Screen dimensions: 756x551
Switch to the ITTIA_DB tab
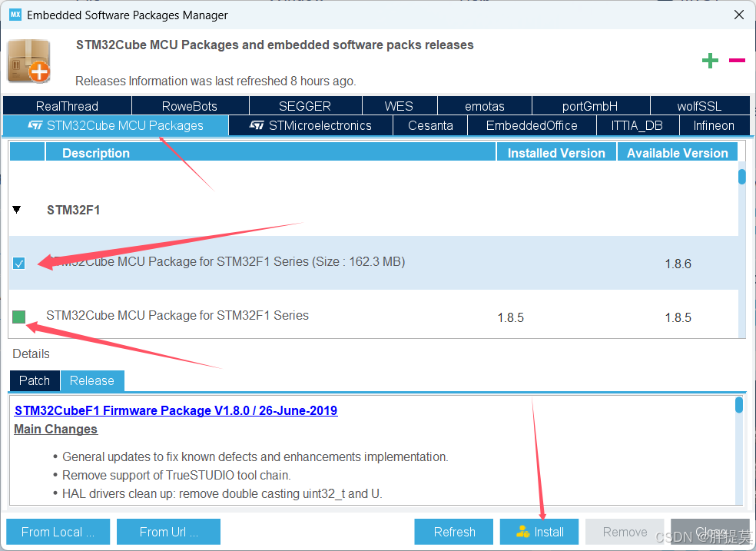point(638,125)
